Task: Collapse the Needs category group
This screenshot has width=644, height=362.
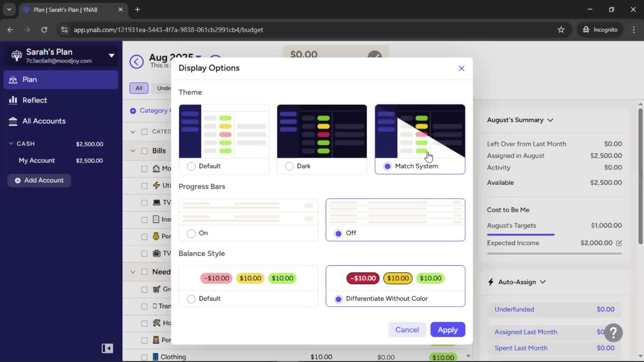Action: pos(133,272)
